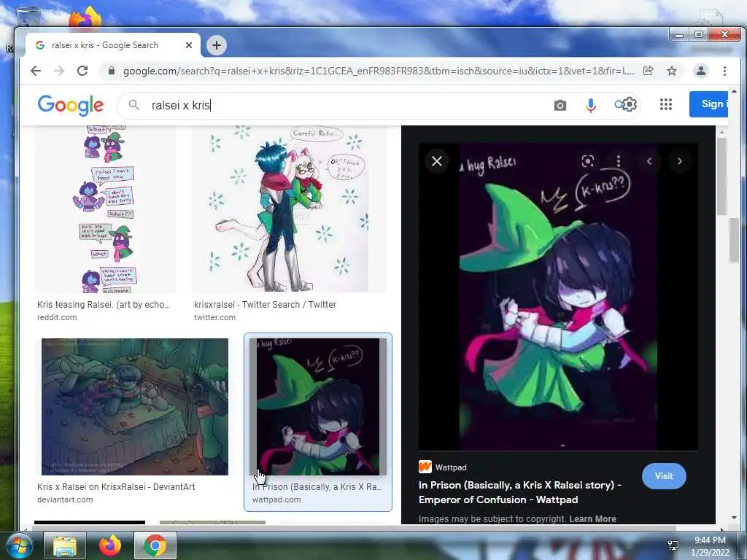This screenshot has width=747, height=560.
Task: Open 'In Prison (Basically, a Kris X Ralsei story)' title
Action: [519, 492]
